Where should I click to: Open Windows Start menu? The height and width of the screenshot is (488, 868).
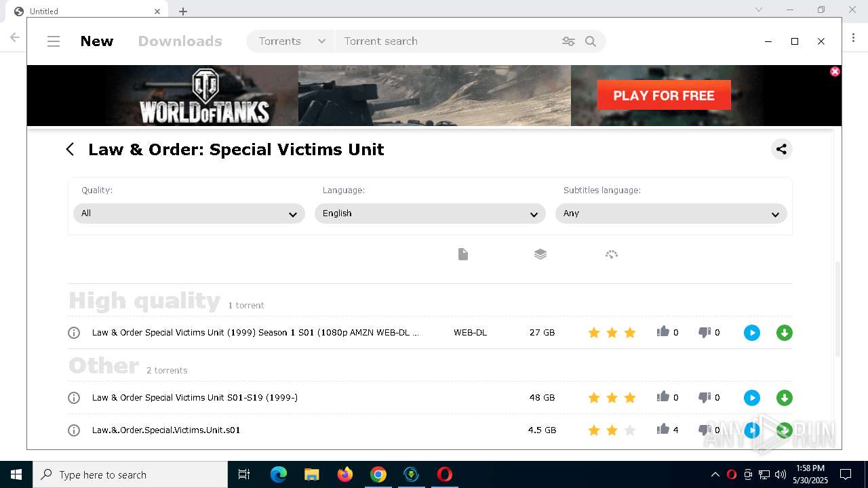click(16, 474)
